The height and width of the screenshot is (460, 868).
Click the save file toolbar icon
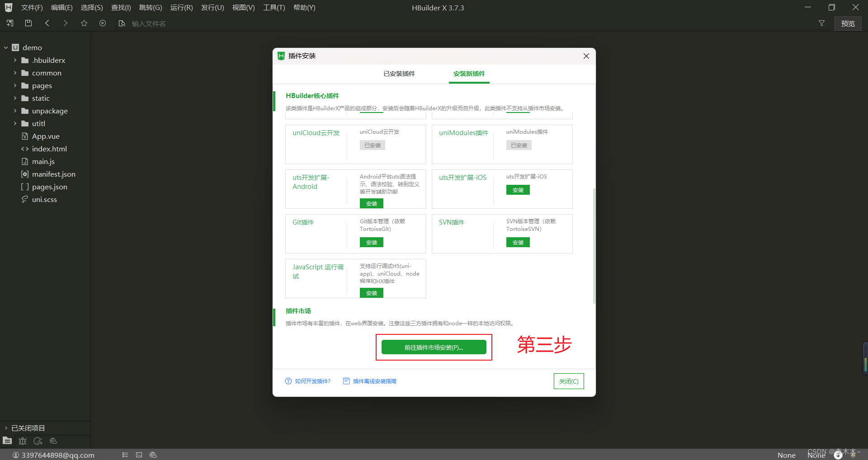28,23
